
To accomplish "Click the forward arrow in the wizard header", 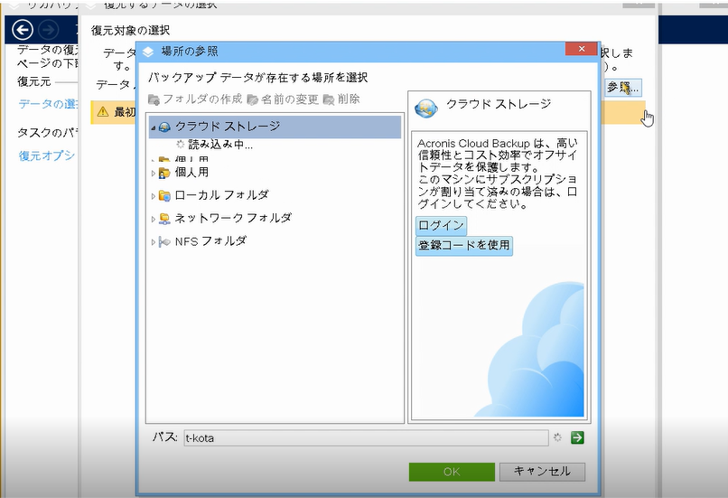I will [x=48, y=30].
